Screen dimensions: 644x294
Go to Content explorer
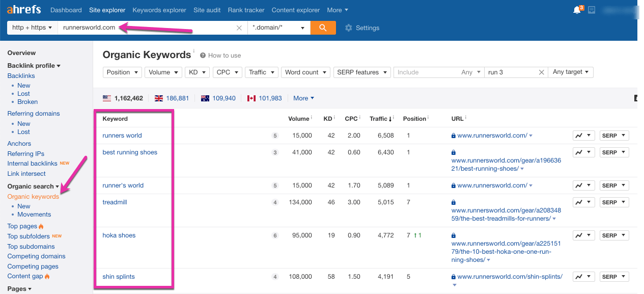296,10
